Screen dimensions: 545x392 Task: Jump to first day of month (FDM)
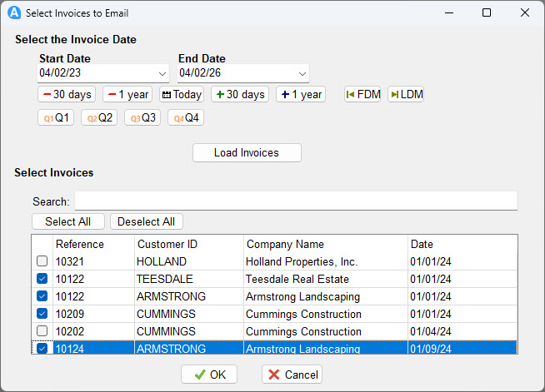point(363,95)
